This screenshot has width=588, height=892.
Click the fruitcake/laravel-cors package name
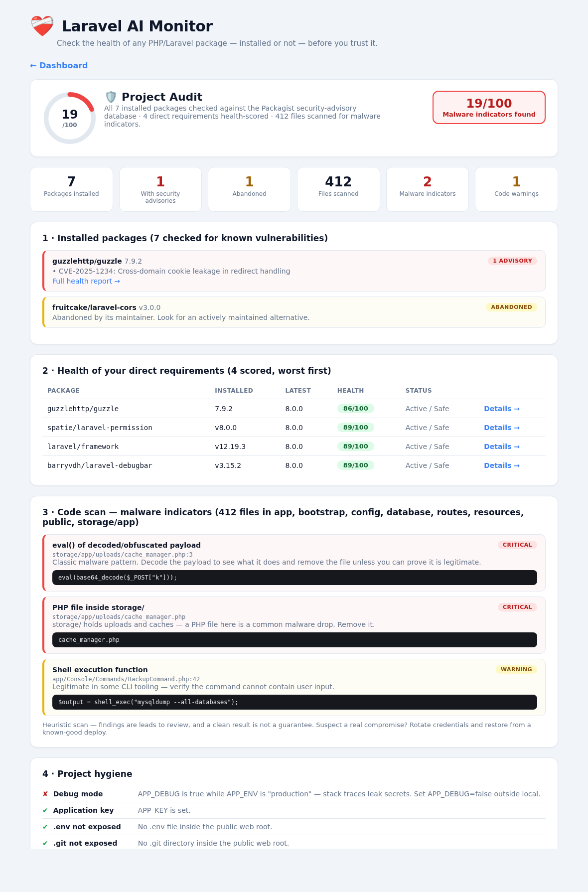(x=94, y=307)
